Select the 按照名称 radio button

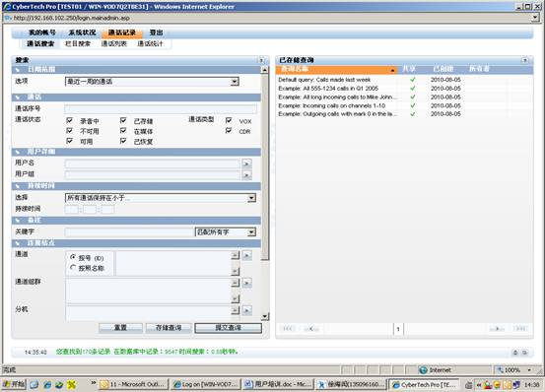(x=73, y=267)
